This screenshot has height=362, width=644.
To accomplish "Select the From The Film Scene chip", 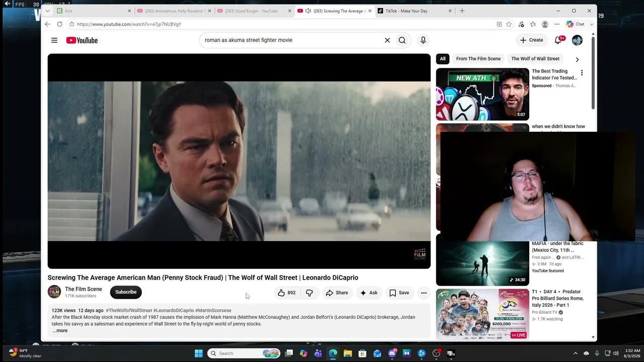I will point(478,59).
